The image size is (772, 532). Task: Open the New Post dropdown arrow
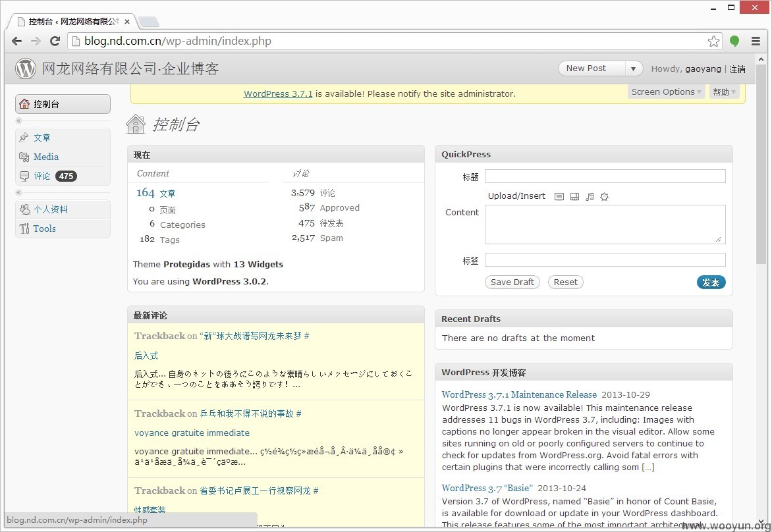(633, 69)
